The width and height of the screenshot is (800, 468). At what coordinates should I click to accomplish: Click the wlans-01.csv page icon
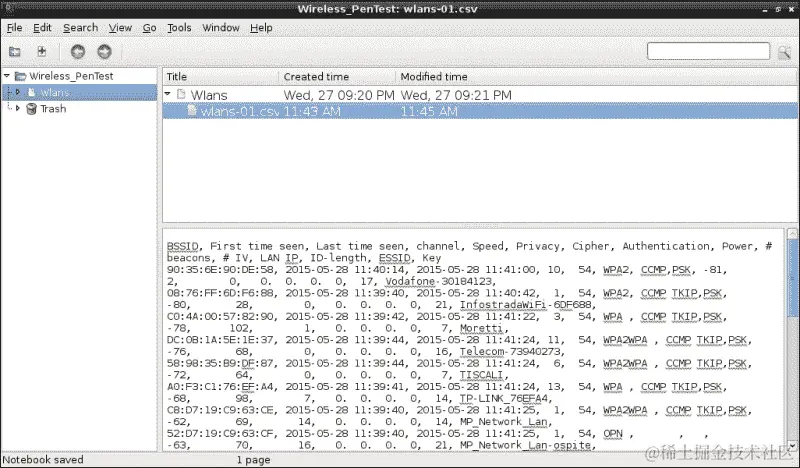192,110
